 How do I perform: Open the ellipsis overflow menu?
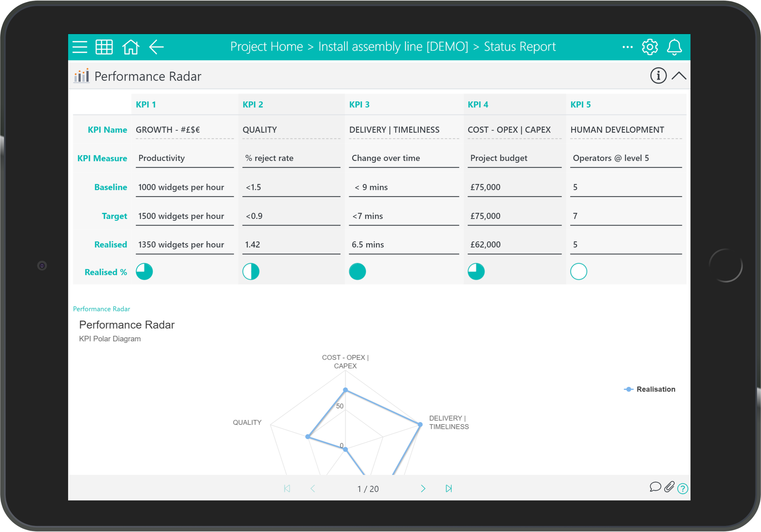click(627, 47)
